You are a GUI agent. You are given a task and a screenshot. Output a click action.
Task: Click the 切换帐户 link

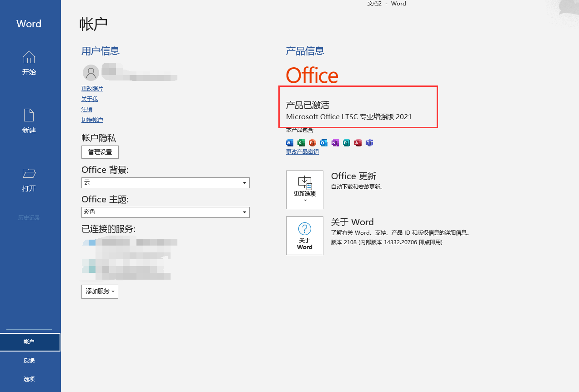coord(92,120)
